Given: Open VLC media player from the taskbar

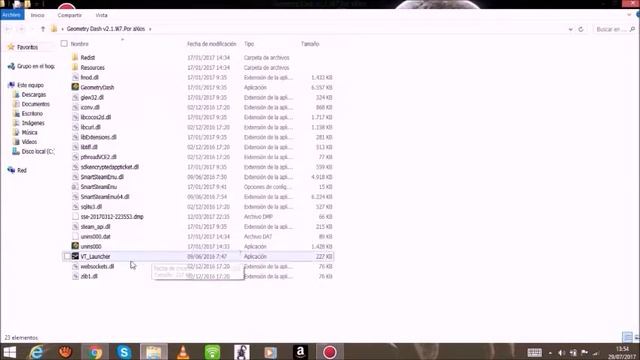Looking at the screenshot, I should pos(183,352).
